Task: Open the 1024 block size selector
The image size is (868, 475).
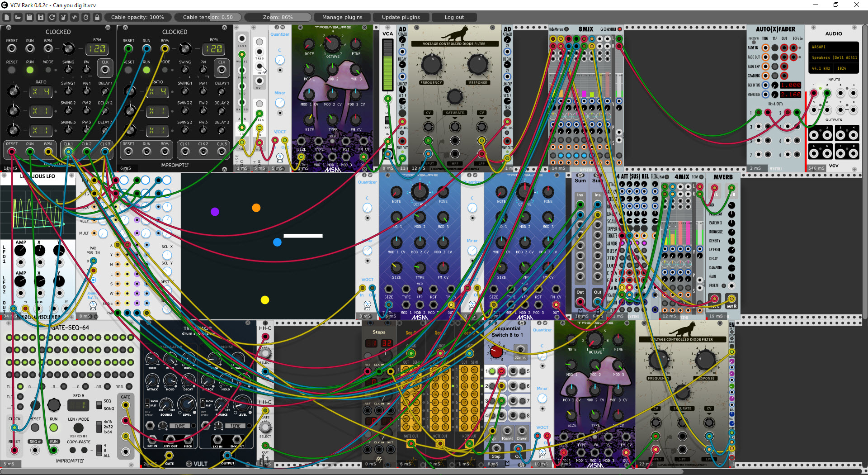Action: 845,68
